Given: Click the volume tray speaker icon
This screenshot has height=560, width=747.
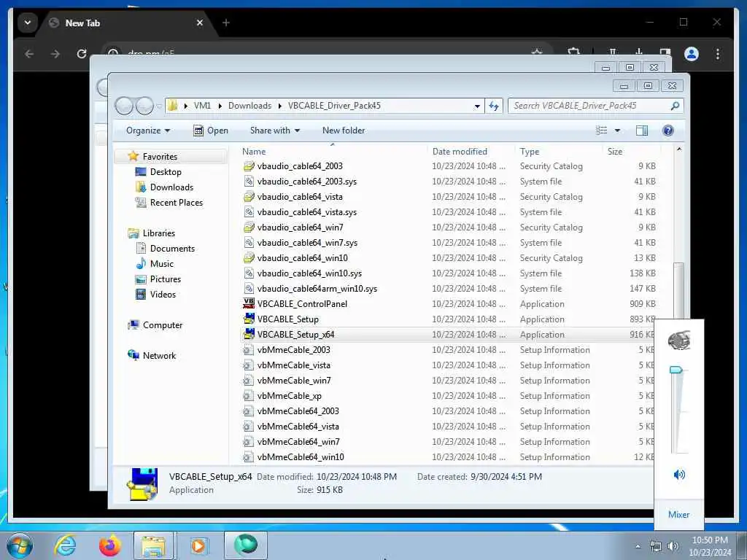Looking at the screenshot, I should [673, 547].
